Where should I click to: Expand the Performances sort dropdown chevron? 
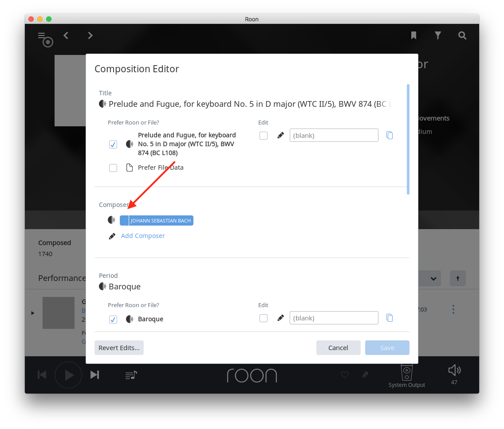(x=433, y=278)
